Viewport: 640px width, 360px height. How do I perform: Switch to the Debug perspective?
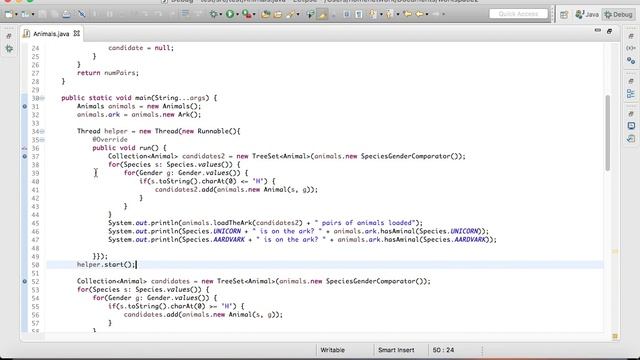618,15
